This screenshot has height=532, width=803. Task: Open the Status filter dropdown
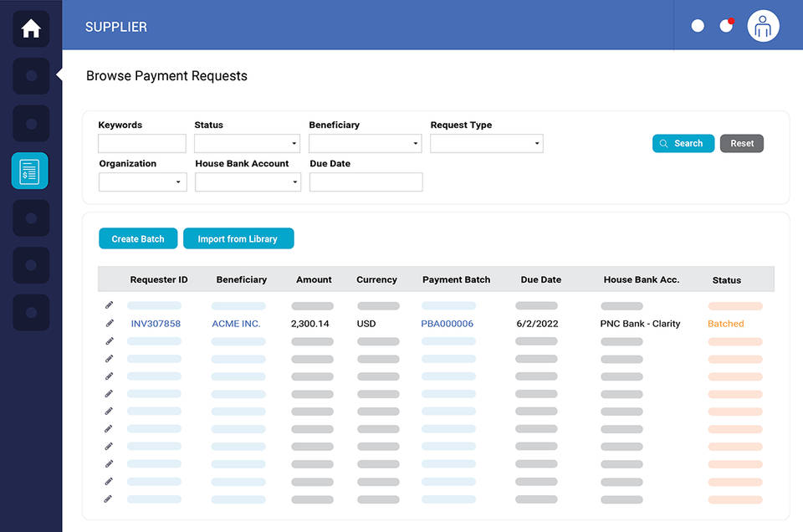point(247,142)
